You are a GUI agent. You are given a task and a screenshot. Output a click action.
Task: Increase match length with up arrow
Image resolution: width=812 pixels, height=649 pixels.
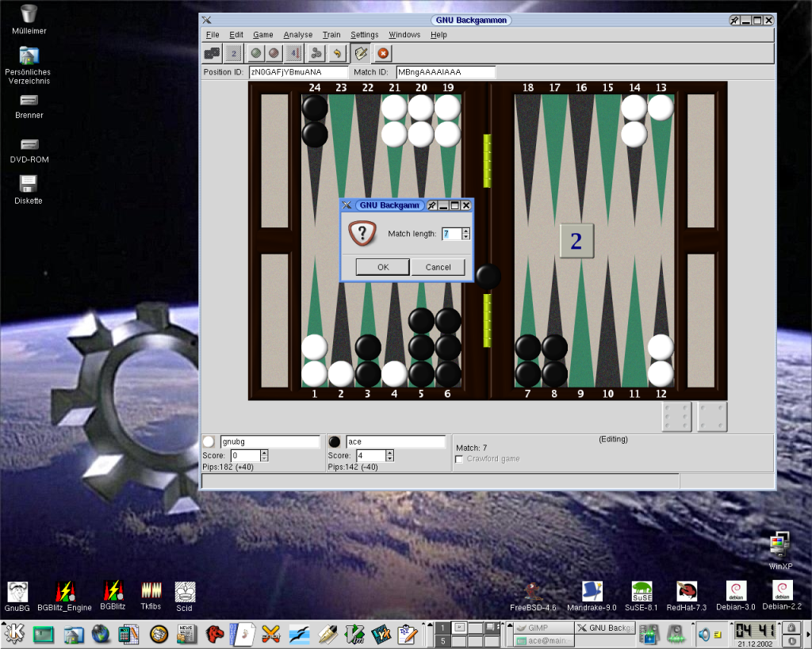(466, 231)
